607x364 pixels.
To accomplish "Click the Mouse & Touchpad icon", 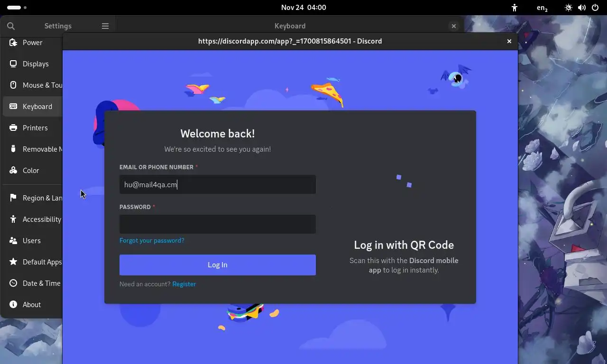I will [13, 85].
